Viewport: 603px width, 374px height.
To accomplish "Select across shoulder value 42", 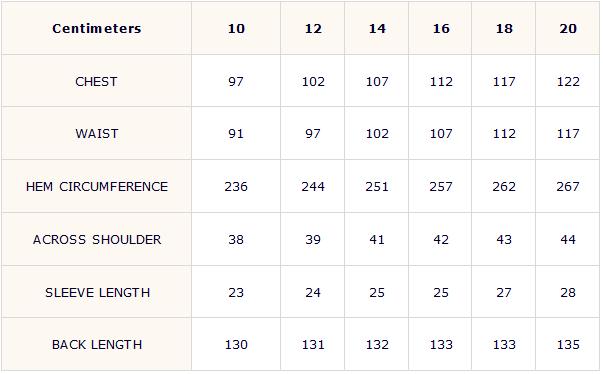I will pos(441,239).
